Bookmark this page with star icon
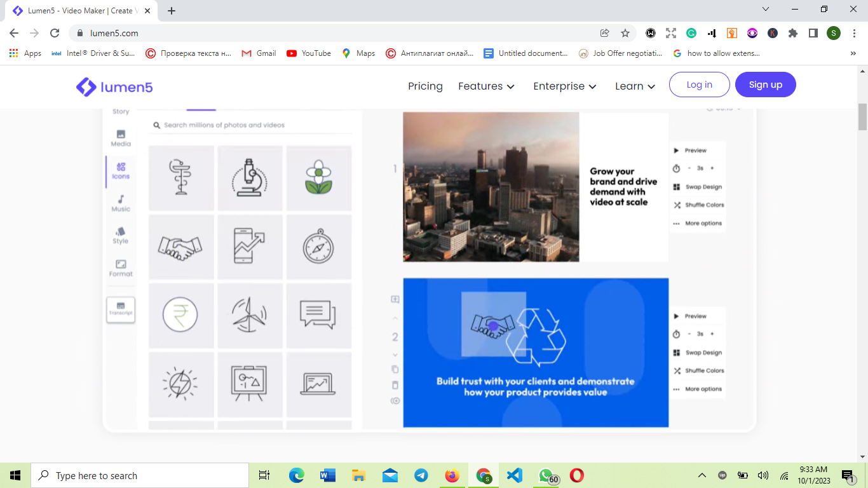Viewport: 868px width, 488px height. click(x=625, y=33)
